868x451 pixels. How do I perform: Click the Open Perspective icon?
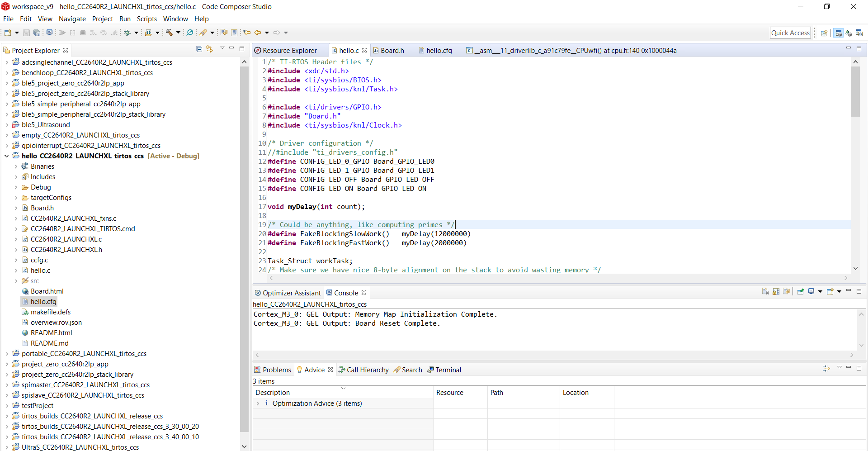coord(824,33)
